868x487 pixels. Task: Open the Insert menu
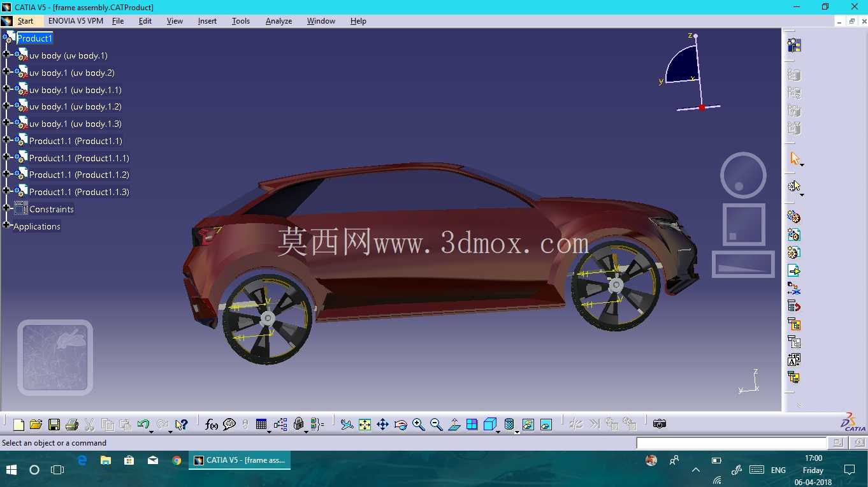pyautogui.click(x=207, y=21)
